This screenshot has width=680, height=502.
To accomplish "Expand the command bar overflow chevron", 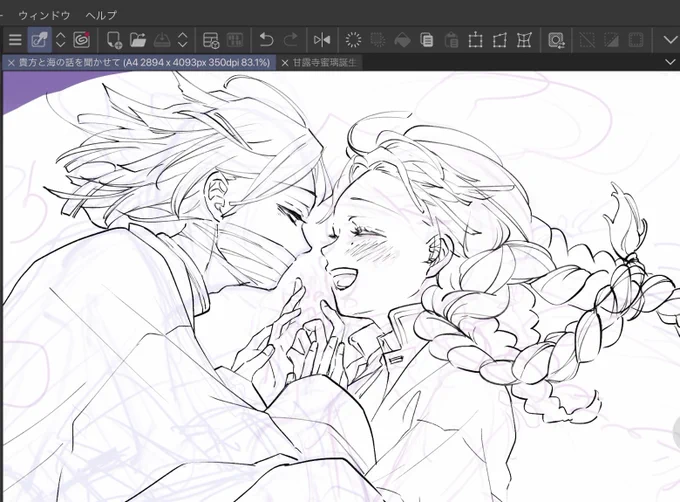I will [670, 40].
